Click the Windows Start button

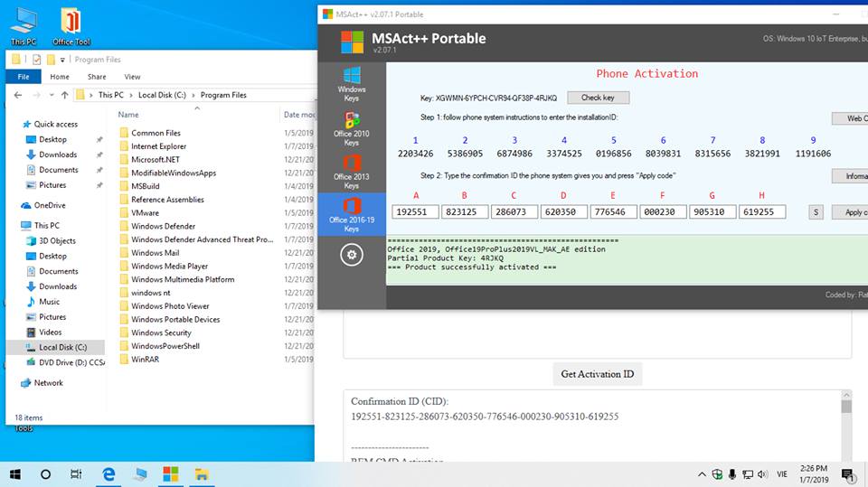point(15,474)
